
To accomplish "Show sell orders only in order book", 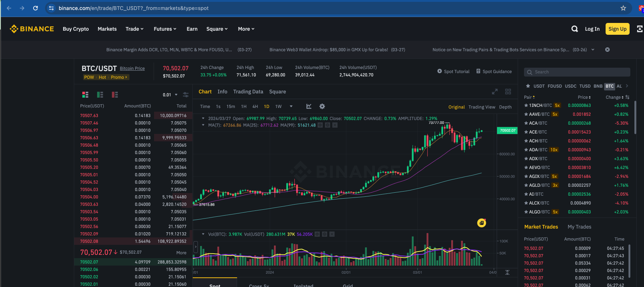I will pos(115,95).
